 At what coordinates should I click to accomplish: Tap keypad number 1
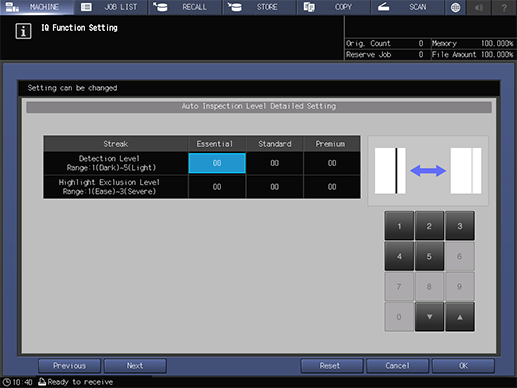(399, 226)
